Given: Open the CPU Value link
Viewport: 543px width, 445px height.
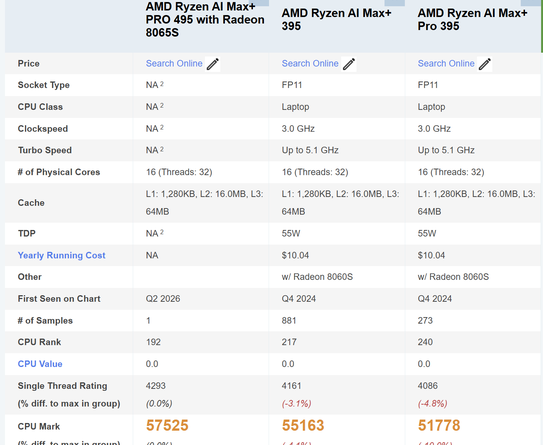Looking at the screenshot, I should pyautogui.click(x=40, y=364).
